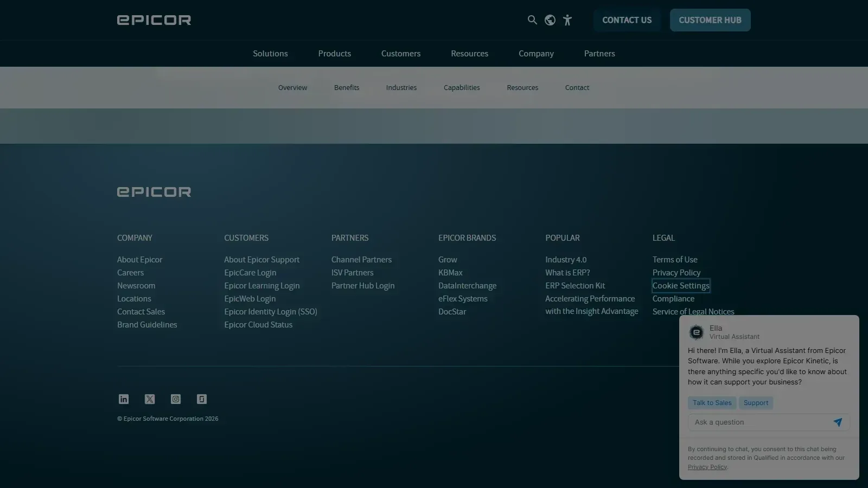Open the ISV Partners link

click(x=352, y=273)
